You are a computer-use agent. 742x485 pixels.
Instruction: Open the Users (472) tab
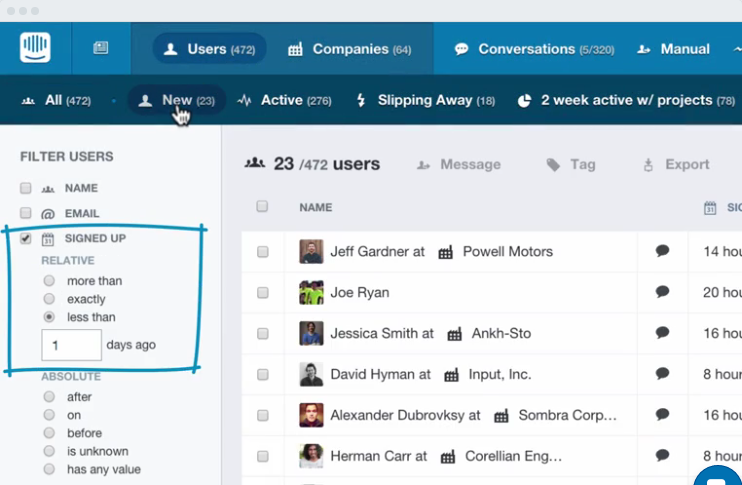point(209,49)
